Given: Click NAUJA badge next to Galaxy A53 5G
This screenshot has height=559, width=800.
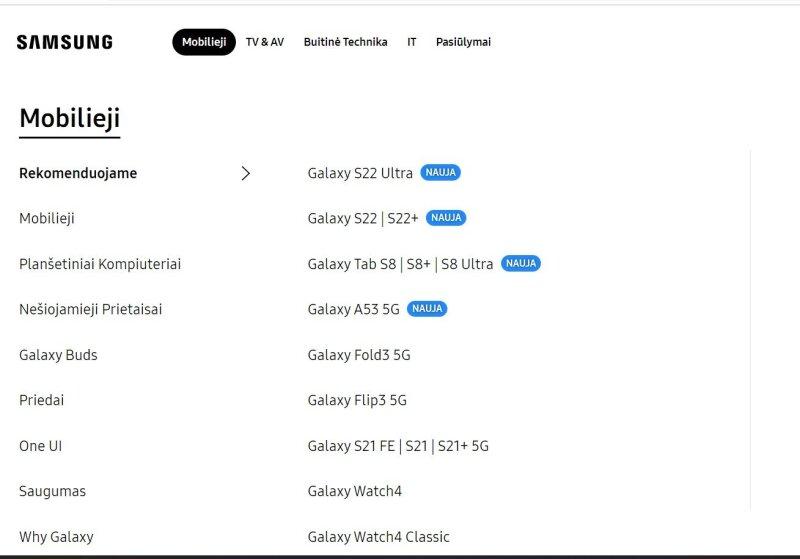Looking at the screenshot, I should pos(427,309).
